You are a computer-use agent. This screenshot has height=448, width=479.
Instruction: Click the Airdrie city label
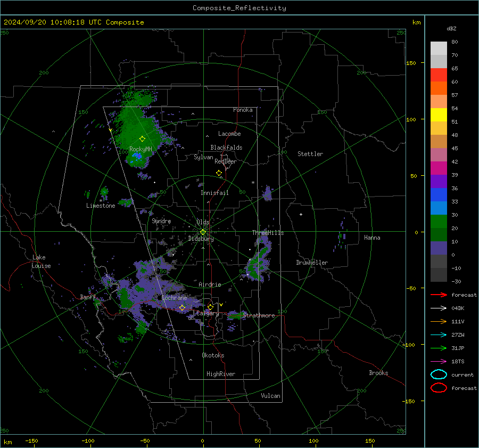pos(210,284)
